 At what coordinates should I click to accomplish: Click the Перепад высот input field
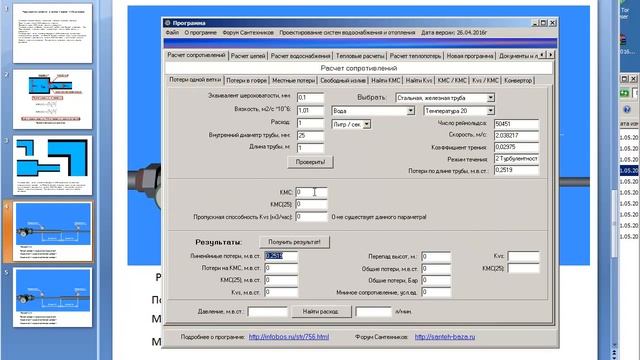(x=436, y=257)
